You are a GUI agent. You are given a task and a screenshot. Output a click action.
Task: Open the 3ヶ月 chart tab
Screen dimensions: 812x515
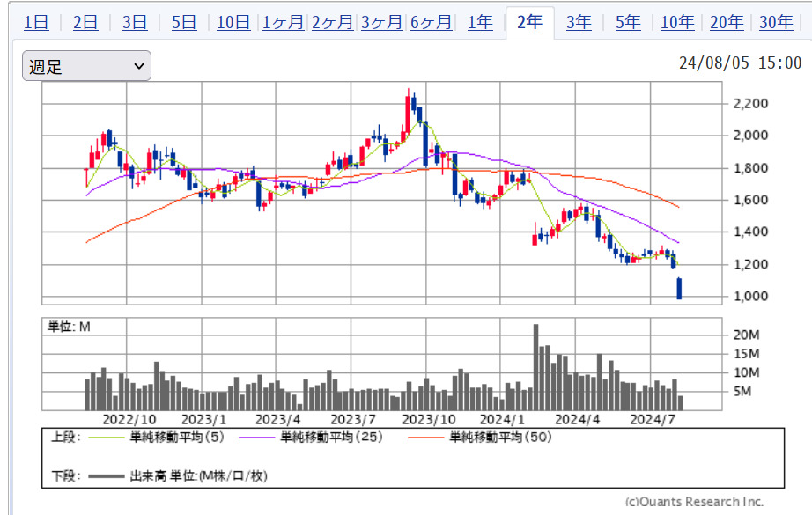(x=381, y=23)
